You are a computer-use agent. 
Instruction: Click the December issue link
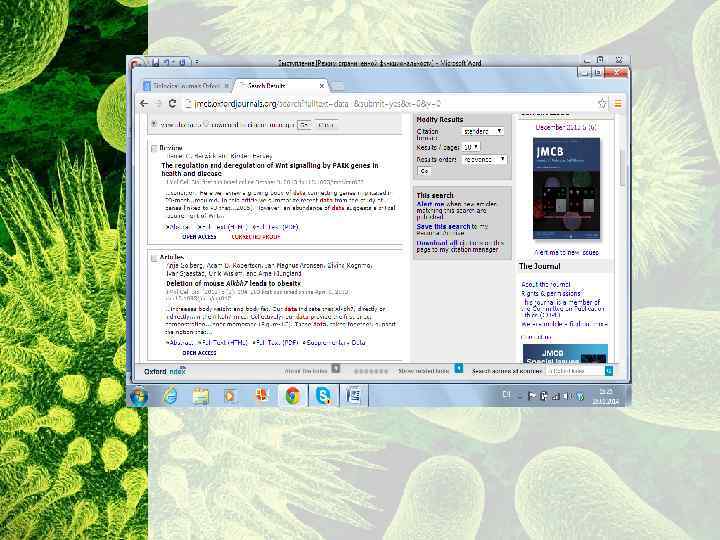567,128
